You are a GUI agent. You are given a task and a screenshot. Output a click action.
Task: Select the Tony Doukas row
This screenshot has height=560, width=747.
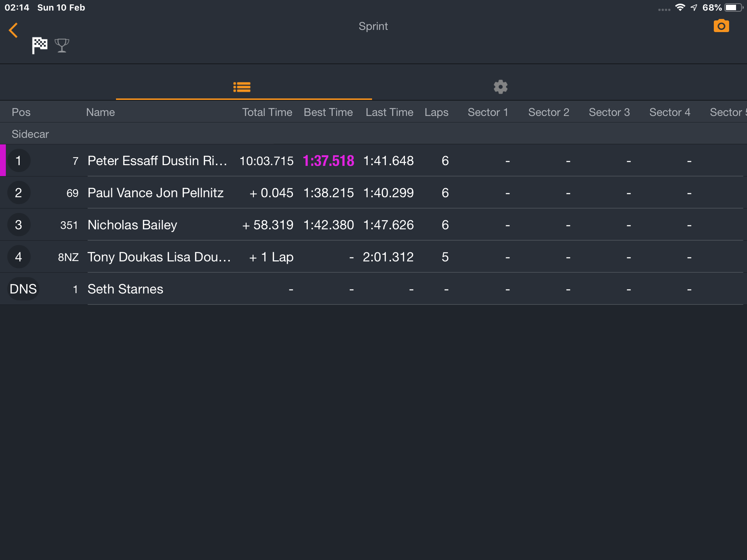pyautogui.click(x=373, y=257)
